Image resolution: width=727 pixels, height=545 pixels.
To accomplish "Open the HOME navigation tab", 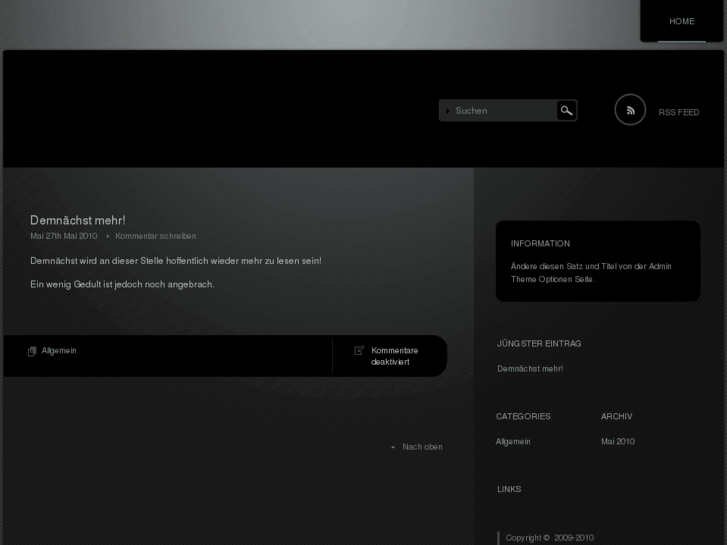I will 682,21.
